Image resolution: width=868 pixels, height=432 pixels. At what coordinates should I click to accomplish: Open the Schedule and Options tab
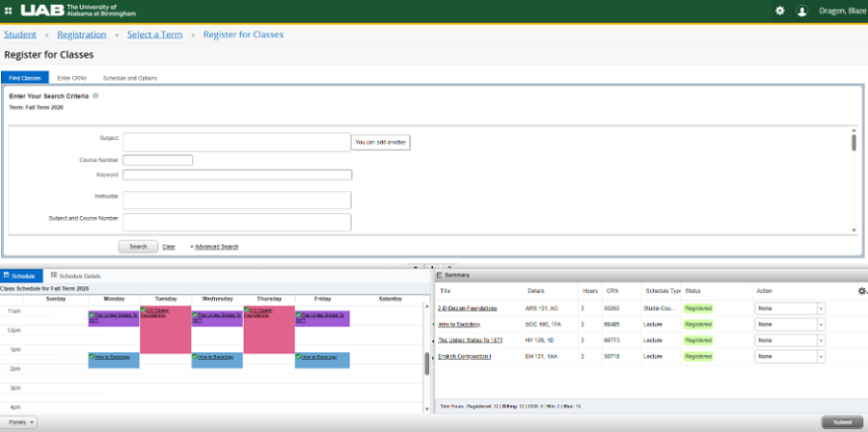(x=130, y=78)
